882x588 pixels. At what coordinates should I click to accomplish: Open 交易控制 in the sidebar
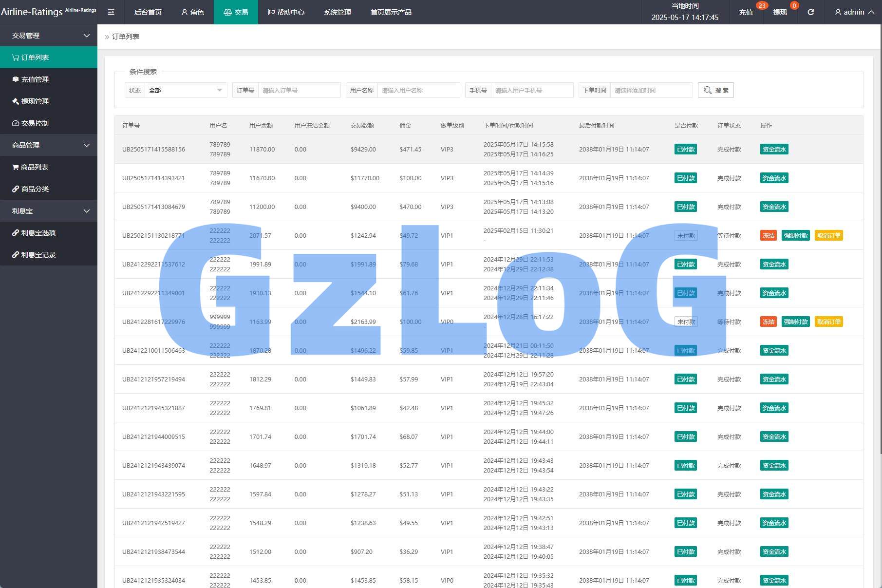click(x=35, y=123)
